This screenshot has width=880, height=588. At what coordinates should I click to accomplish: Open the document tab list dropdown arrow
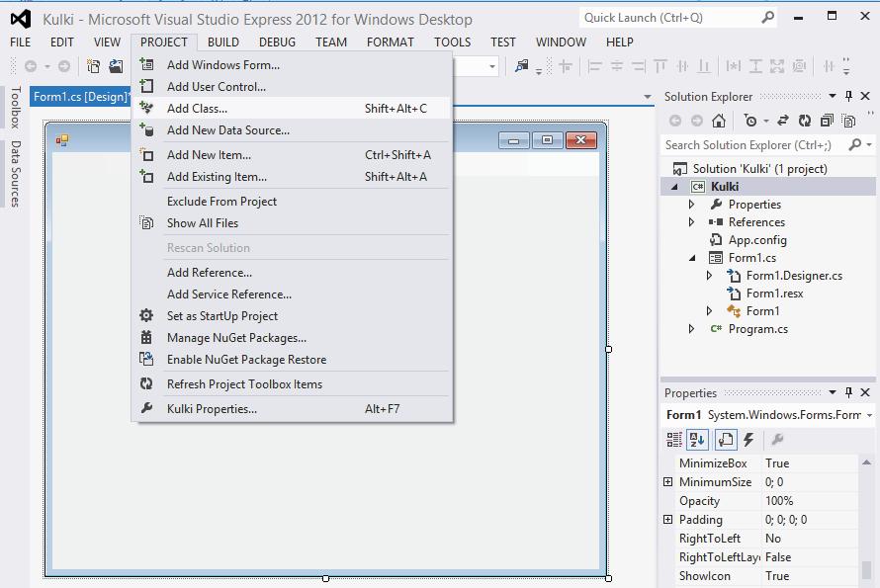(647, 97)
